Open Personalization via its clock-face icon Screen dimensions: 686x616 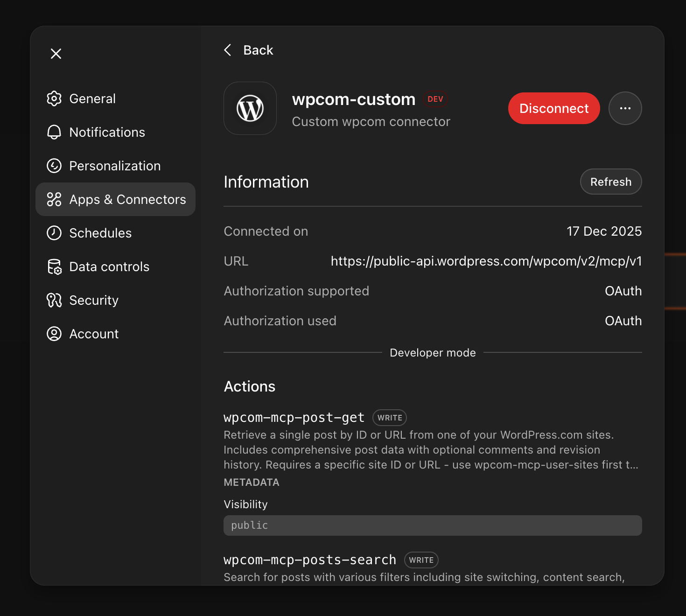click(54, 166)
